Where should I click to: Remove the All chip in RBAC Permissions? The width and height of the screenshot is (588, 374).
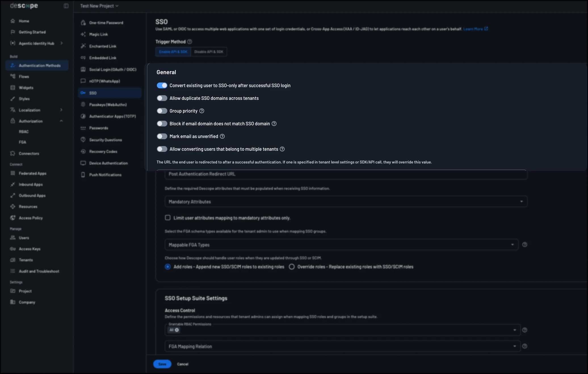coord(177,330)
